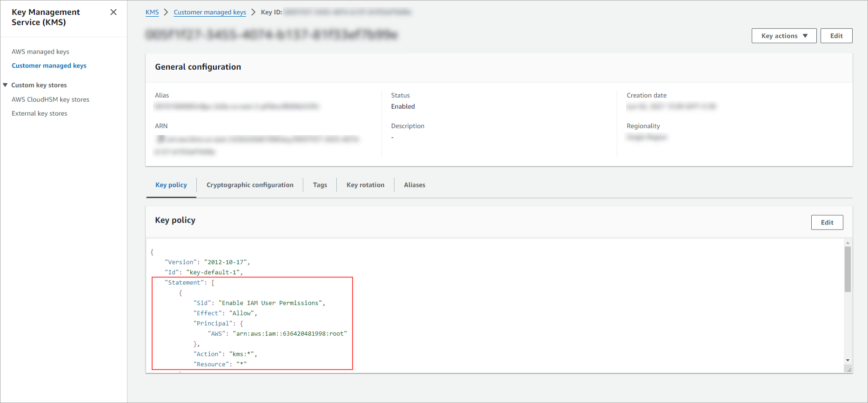Screen dimensions: 868x403
Task: Click the key policy scrollbar thumb
Action: (848, 269)
